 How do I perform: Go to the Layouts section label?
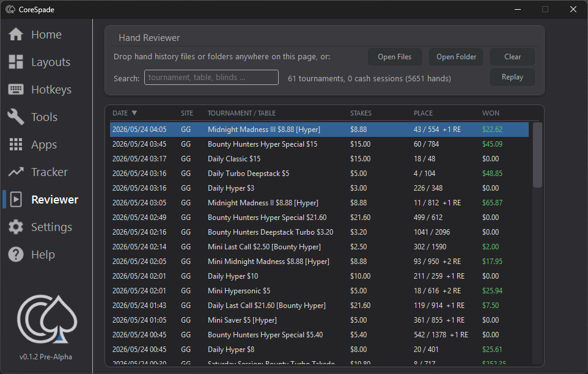(51, 62)
